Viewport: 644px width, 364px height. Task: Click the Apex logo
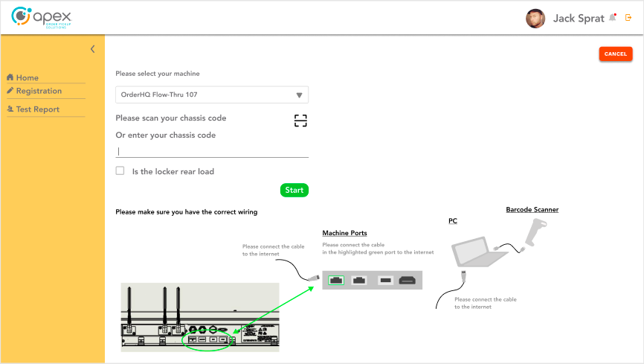(42, 18)
